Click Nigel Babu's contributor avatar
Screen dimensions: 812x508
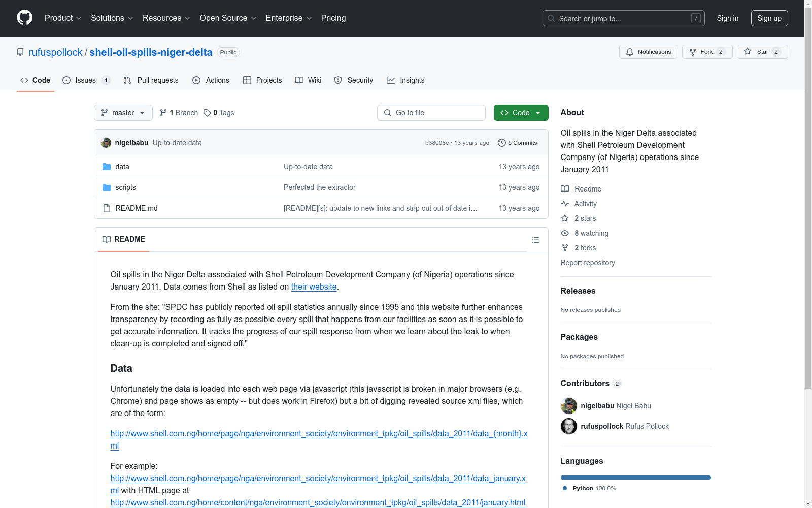(x=569, y=406)
